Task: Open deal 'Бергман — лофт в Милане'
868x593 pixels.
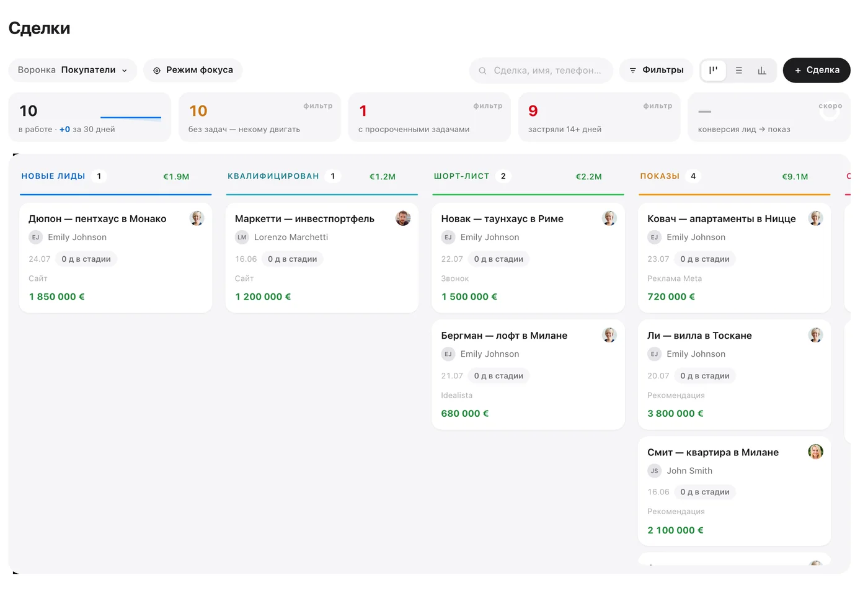Action: click(x=504, y=336)
